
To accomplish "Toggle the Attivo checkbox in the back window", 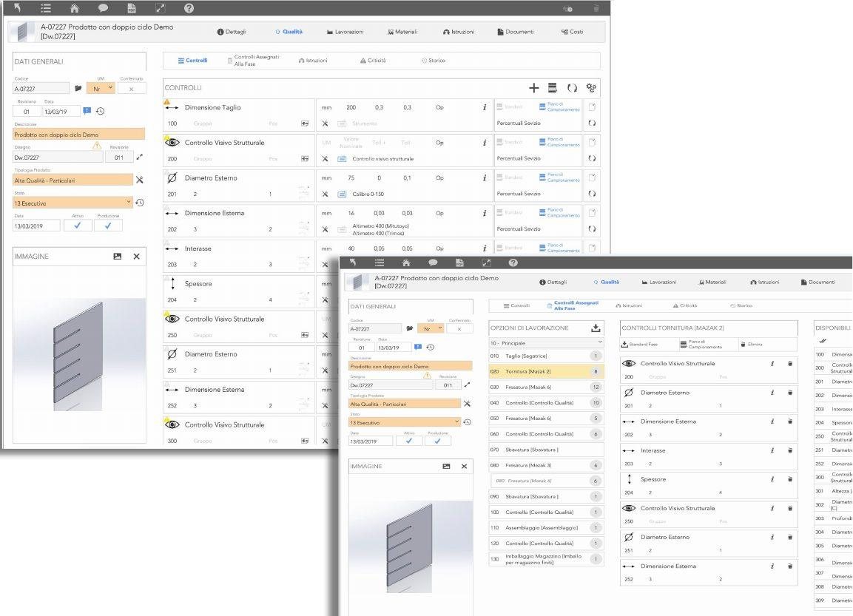I will click(78, 226).
